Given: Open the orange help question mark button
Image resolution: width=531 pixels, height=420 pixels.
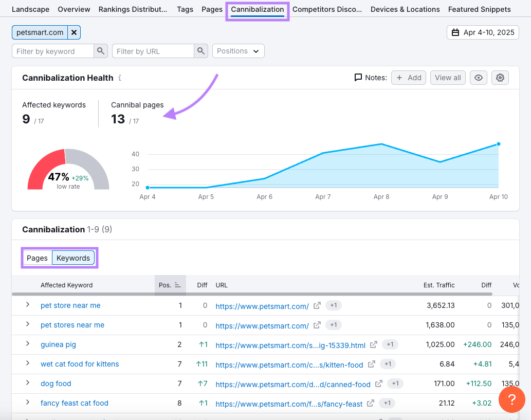Looking at the screenshot, I should [x=511, y=399].
